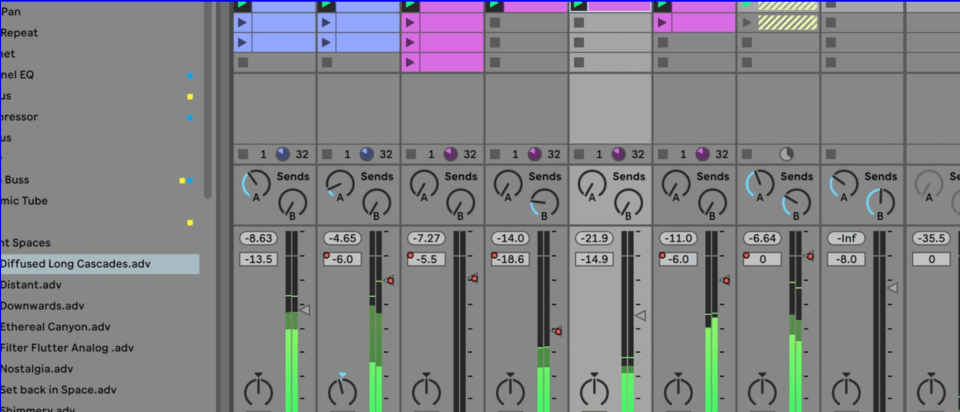Launch second-row clip on the -4.65 track
The image size is (960, 412).
(x=327, y=23)
